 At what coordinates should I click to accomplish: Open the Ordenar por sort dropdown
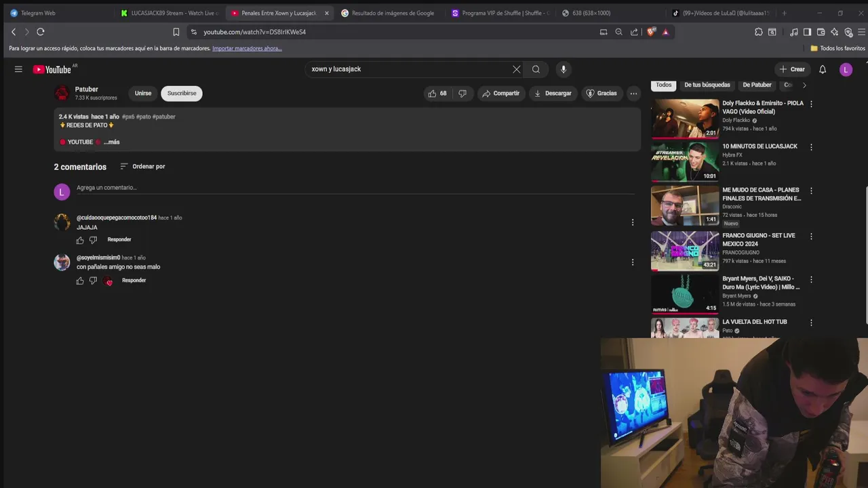coord(142,167)
